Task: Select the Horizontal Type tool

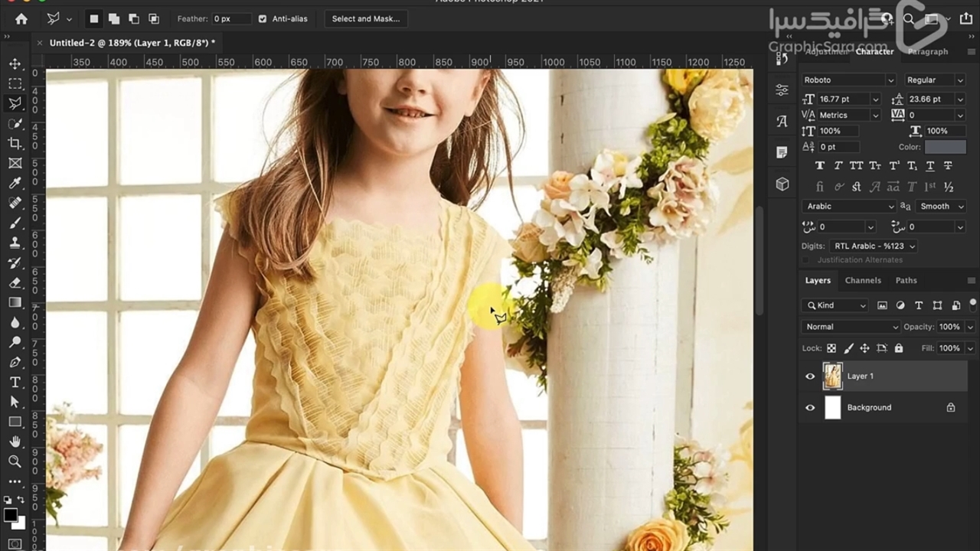Action: tap(15, 382)
